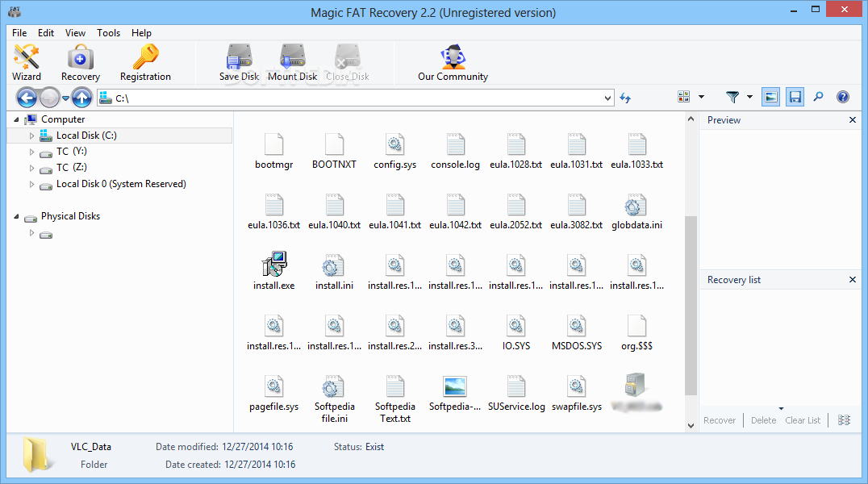Toggle the Preview panel button
The image size is (868, 484).
(770, 98)
